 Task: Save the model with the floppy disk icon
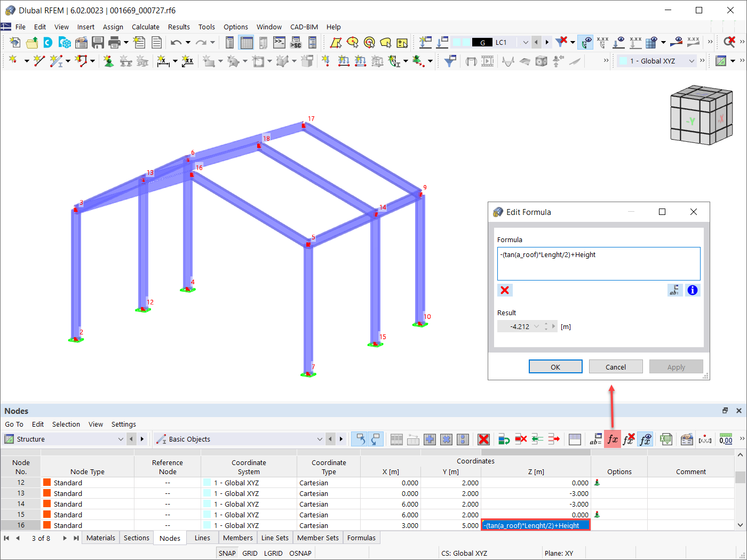(x=98, y=42)
